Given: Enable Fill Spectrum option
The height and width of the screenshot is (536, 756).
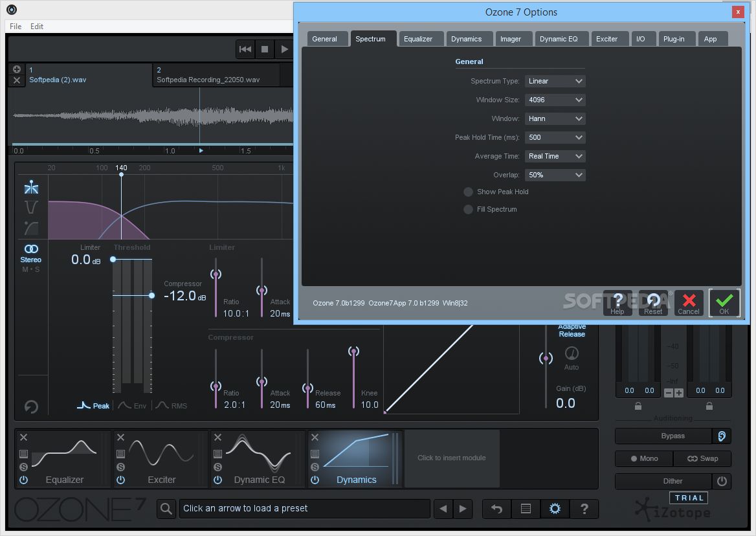Looking at the screenshot, I should point(468,209).
